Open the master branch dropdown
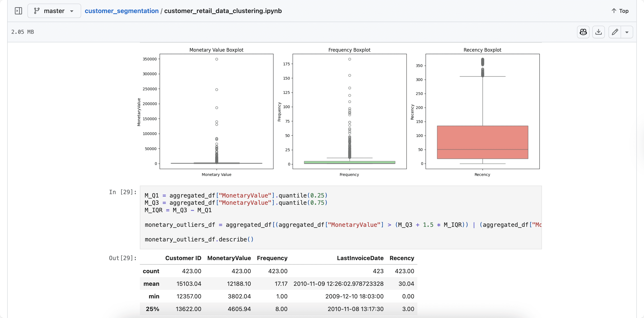This screenshot has height=318, width=644. pyautogui.click(x=54, y=11)
